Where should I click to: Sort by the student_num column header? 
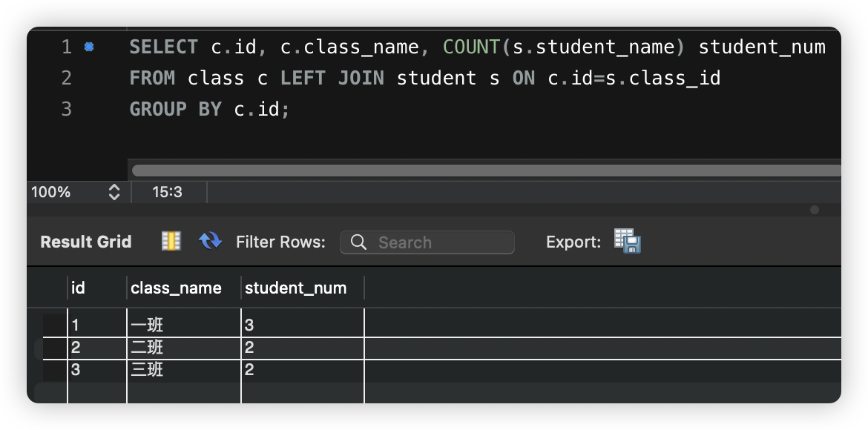coord(301,288)
